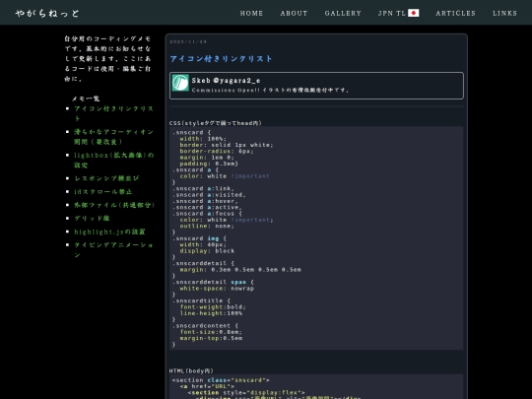Open memo レスポンシブ横並び
The image size is (532, 399).
pyautogui.click(x=106, y=178)
